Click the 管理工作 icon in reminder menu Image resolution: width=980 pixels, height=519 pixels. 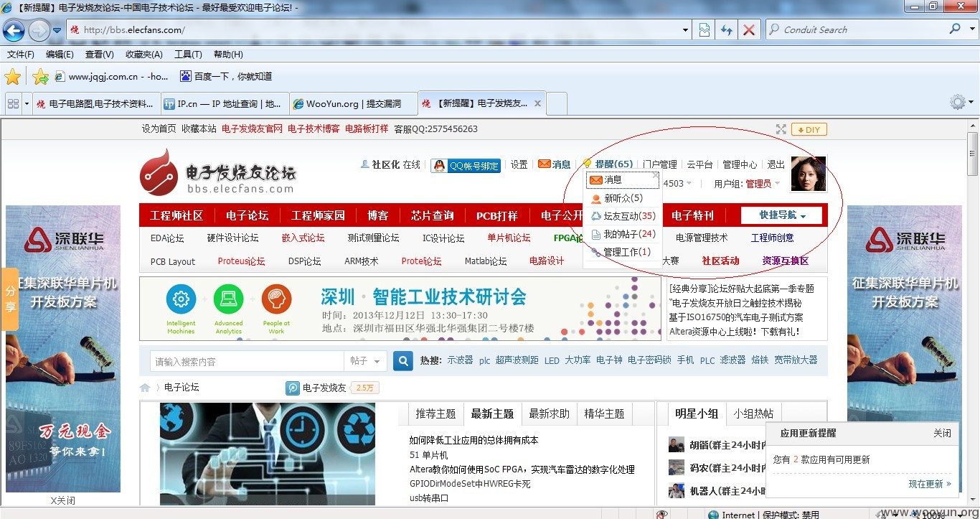pos(595,252)
